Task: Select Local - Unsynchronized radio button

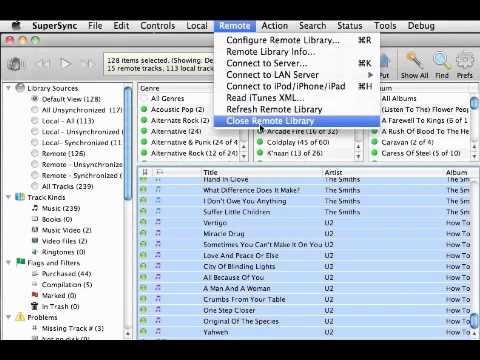Action: 35,132
